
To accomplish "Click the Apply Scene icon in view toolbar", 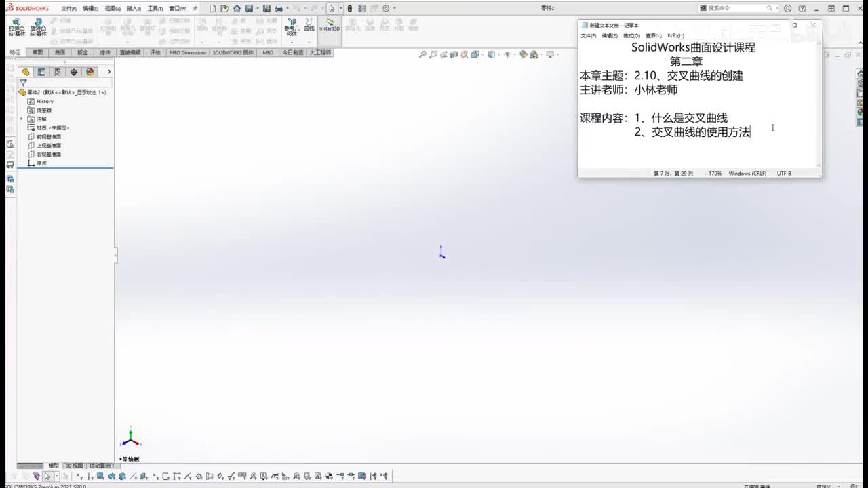I will (x=534, y=54).
